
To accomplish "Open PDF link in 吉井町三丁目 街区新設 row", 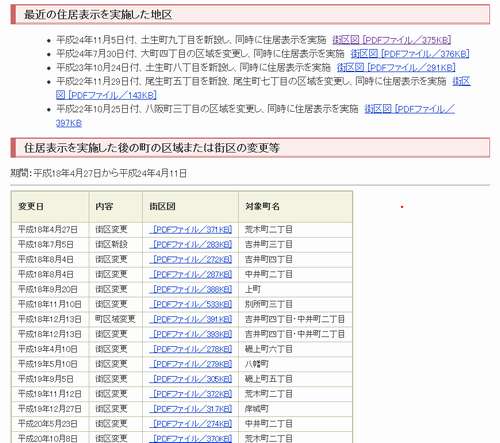I will [191, 244].
